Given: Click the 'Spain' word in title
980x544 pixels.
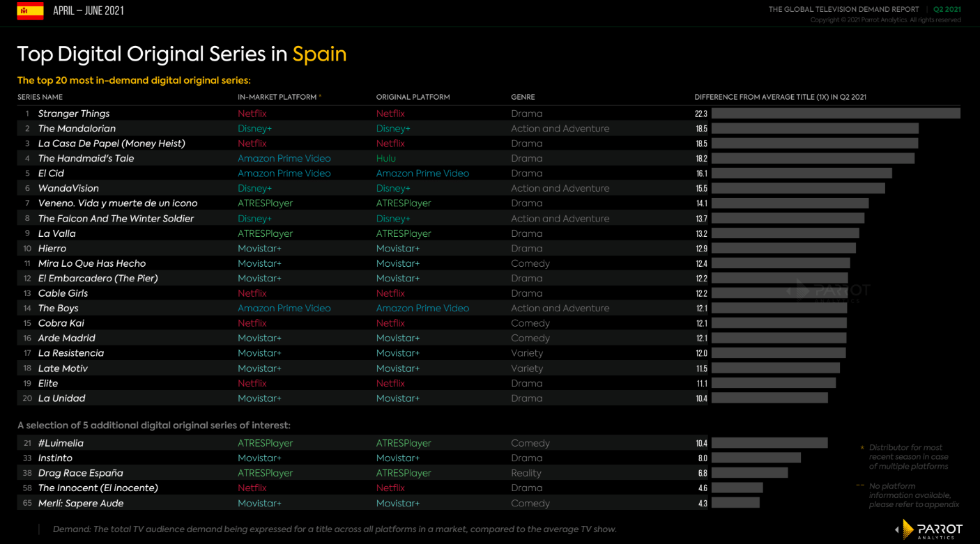Looking at the screenshot, I should point(319,54).
